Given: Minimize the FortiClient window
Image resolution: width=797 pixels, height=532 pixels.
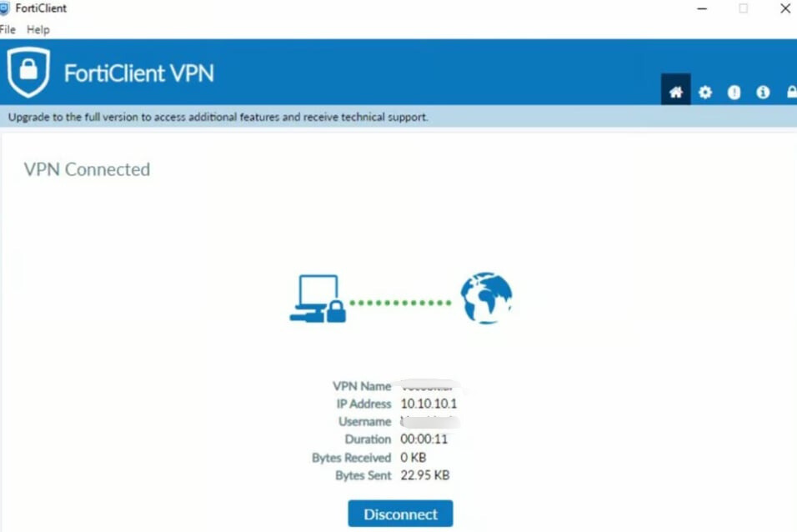Looking at the screenshot, I should [x=702, y=8].
